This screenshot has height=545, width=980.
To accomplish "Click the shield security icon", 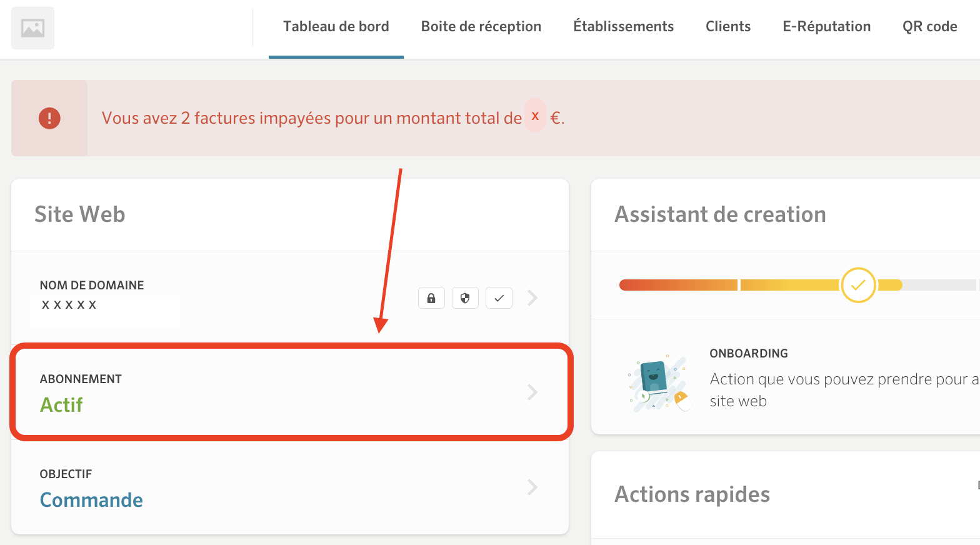I will (465, 298).
